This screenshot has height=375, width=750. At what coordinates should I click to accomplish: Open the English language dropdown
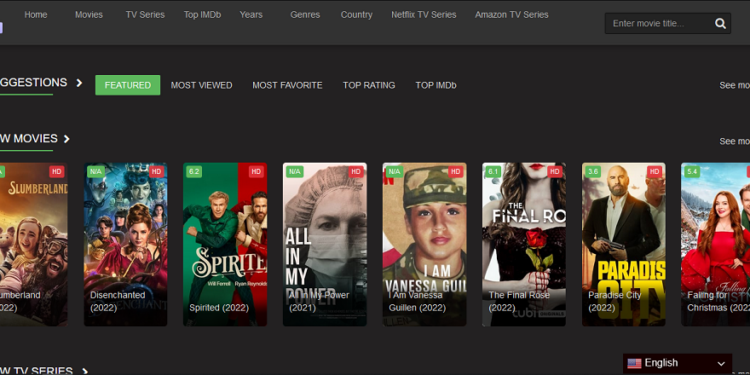677,364
